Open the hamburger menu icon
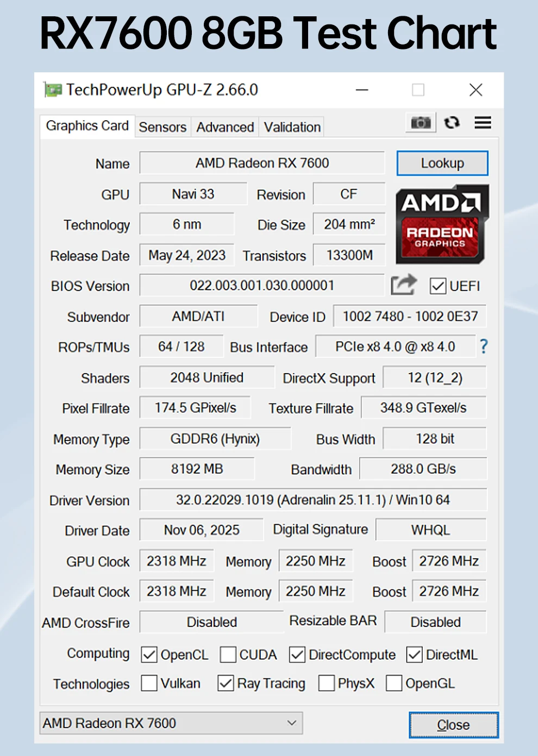The image size is (538, 756). pos(483,123)
